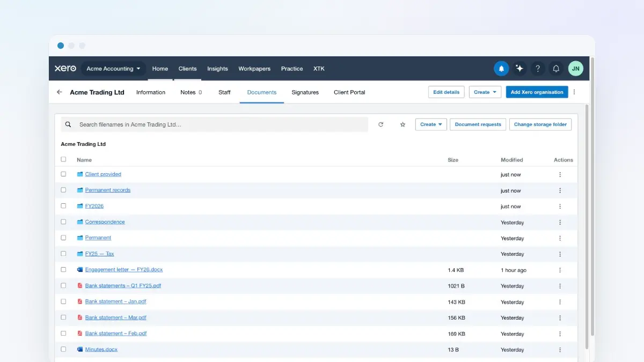The width and height of the screenshot is (644, 362).
Task: Open the sparkle AI assistant icon
Action: pos(519,69)
